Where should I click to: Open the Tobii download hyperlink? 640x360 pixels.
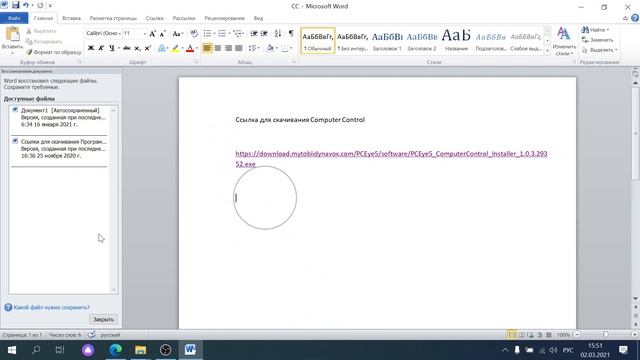point(391,159)
